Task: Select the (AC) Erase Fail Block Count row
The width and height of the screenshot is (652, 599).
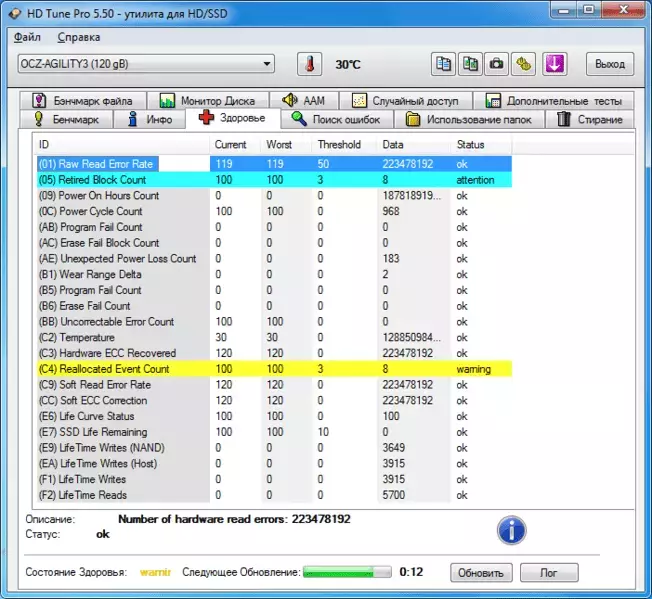Action: [x=274, y=243]
